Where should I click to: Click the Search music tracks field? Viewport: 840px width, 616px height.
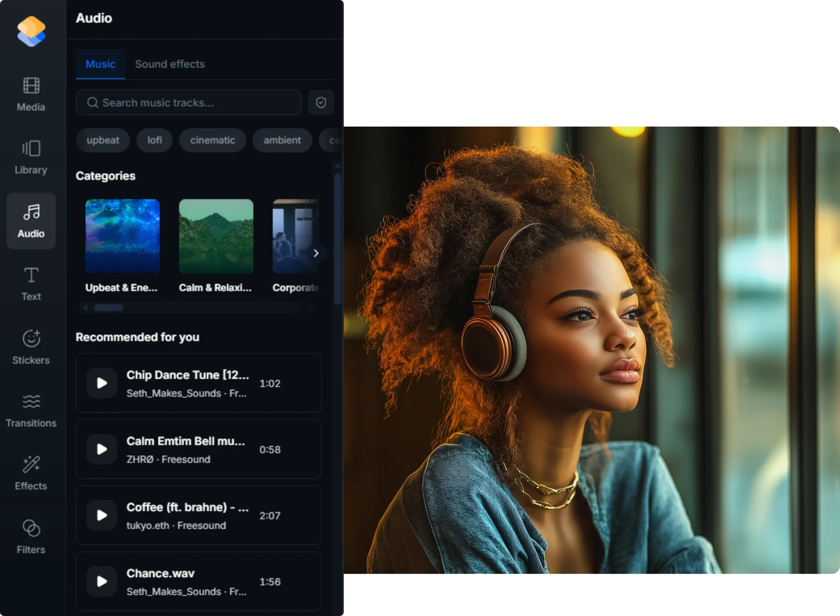pos(189,102)
